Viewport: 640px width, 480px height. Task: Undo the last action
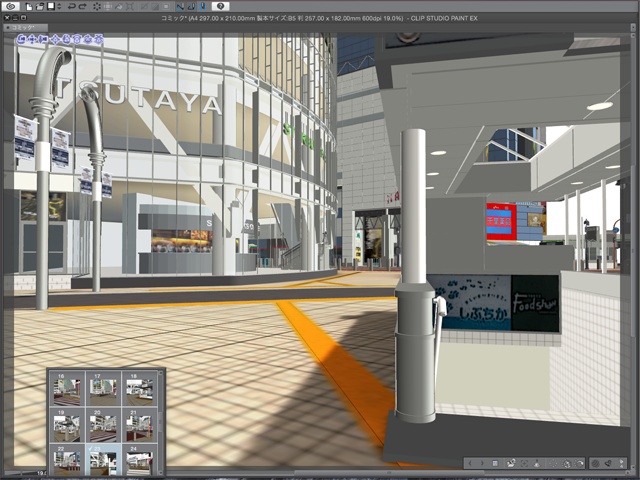71,6
